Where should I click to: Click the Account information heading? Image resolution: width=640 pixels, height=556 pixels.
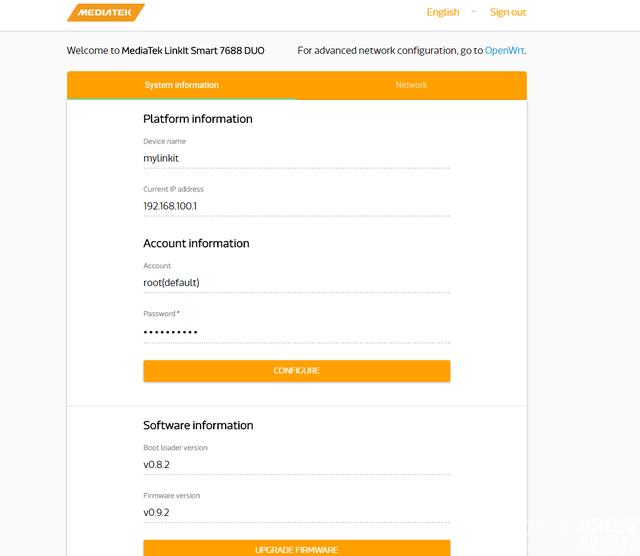(x=196, y=243)
